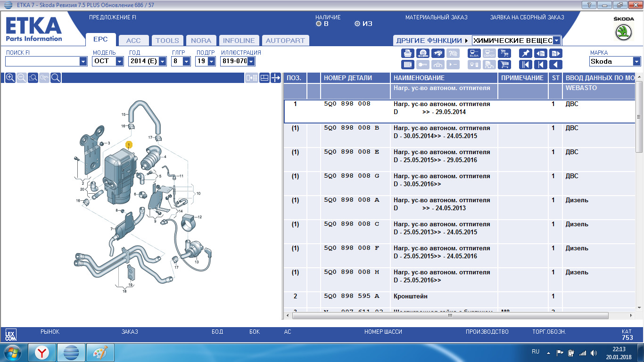
Task: Click the ELSA link icon
Action: pos(474,53)
